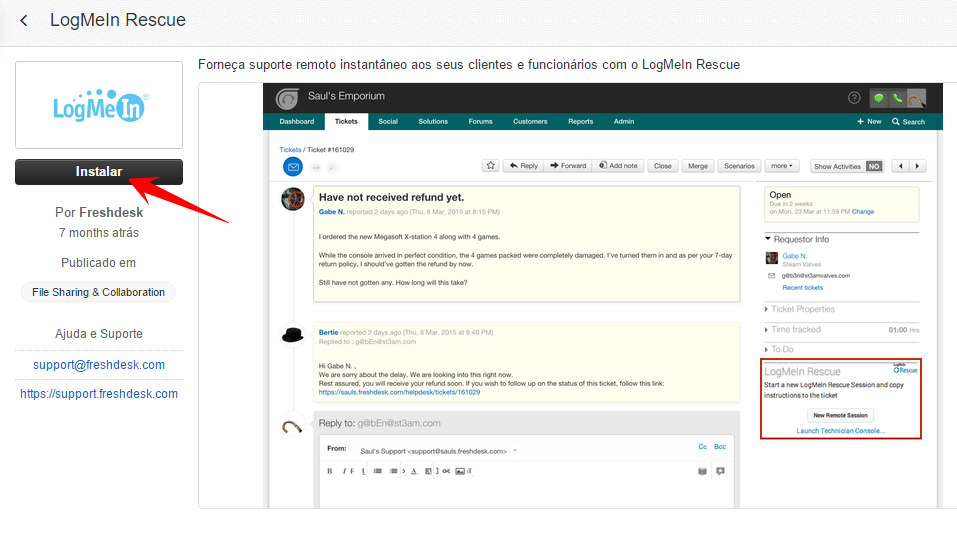Open Search in the teal navigation bar

[x=908, y=121]
